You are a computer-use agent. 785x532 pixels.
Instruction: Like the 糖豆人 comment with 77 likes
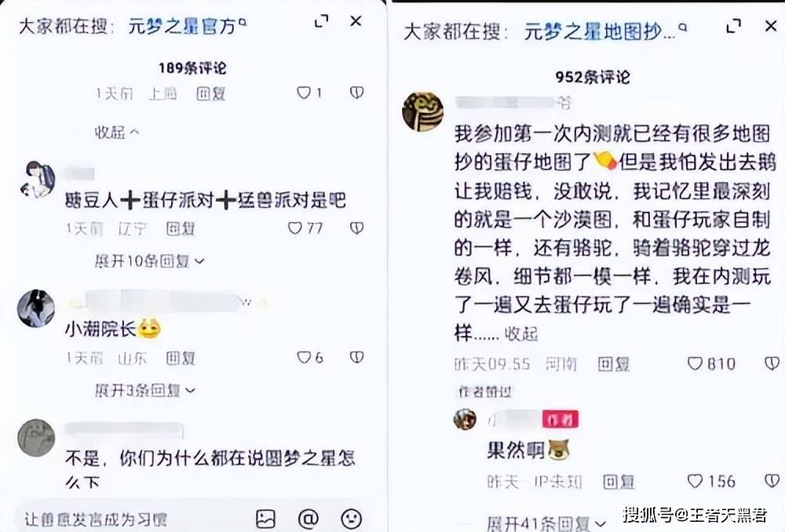[295, 228]
